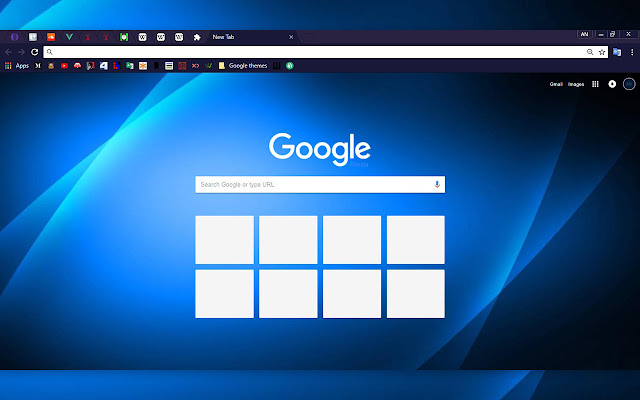Start voice search with the microphone

[437, 184]
